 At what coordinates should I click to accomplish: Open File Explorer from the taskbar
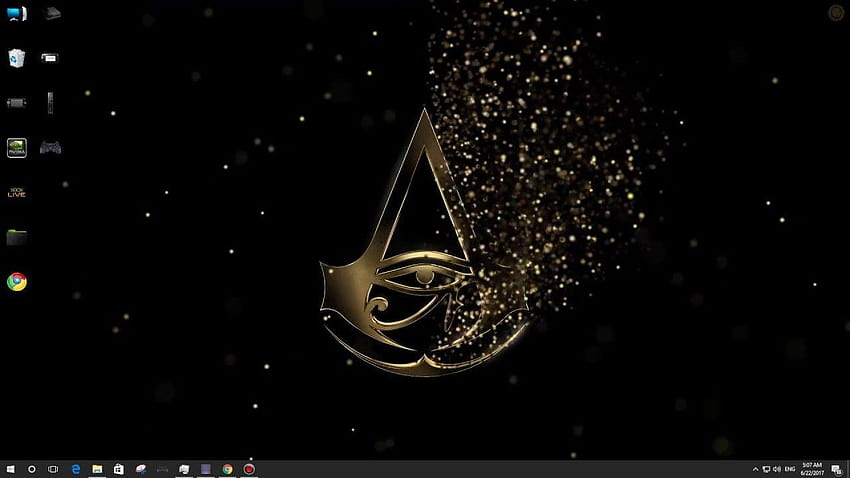point(97,469)
